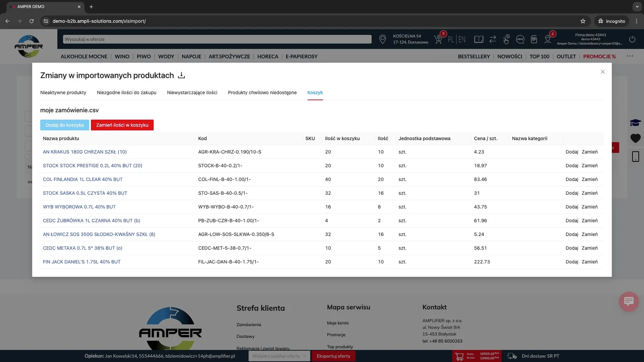Open the delivery address location pin

click(383, 39)
